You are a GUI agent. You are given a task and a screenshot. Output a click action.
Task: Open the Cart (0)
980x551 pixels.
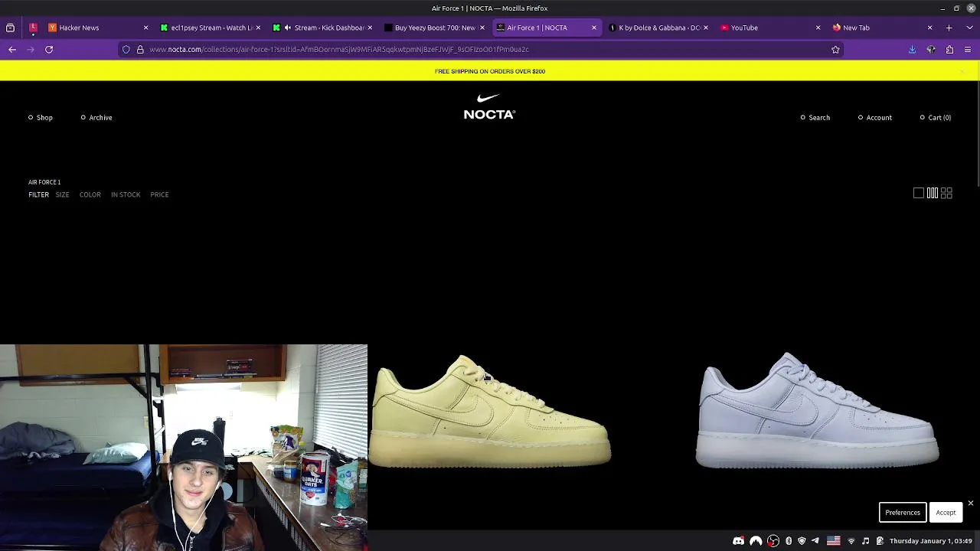click(x=936, y=117)
